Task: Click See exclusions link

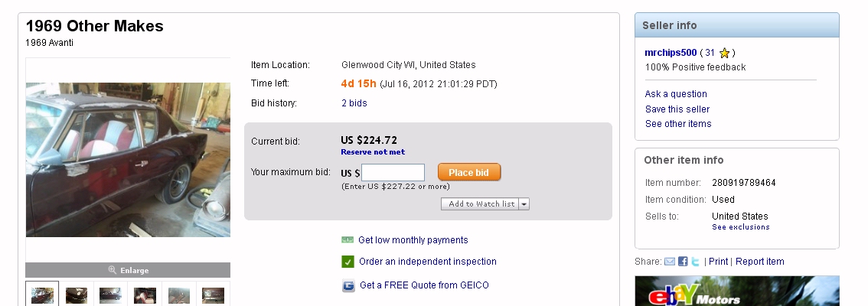Action: click(x=741, y=227)
